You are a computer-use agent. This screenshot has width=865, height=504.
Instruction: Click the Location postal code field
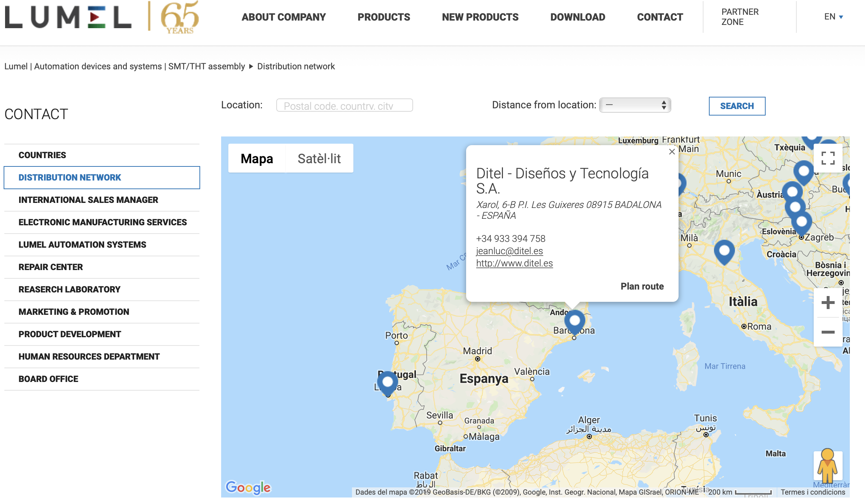[x=344, y=105]
